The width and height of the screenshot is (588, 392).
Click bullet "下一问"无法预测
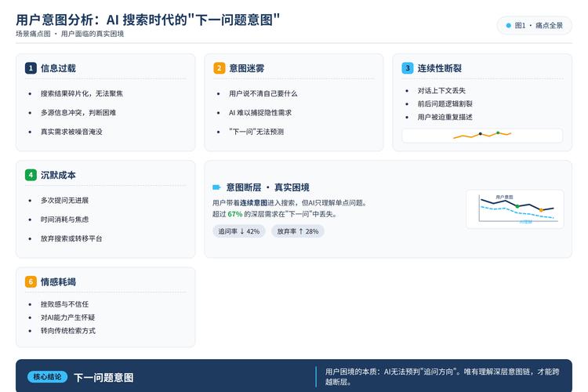pos(256,132)
